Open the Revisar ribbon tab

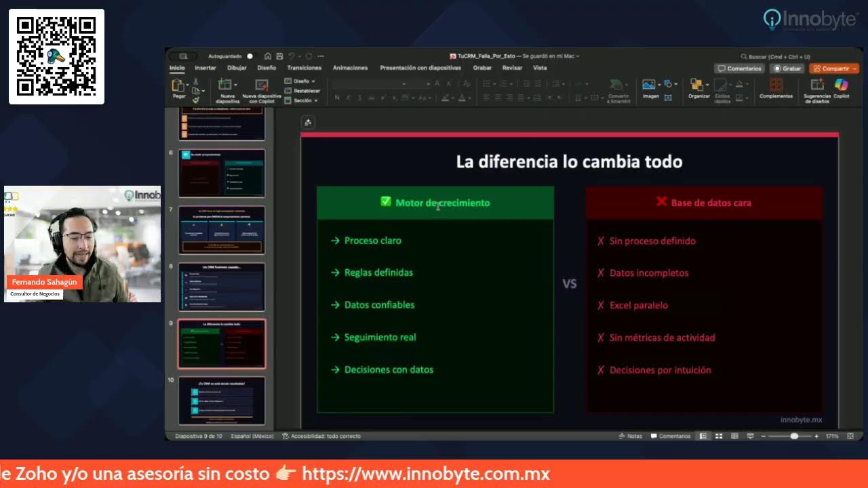click(512, 68)
